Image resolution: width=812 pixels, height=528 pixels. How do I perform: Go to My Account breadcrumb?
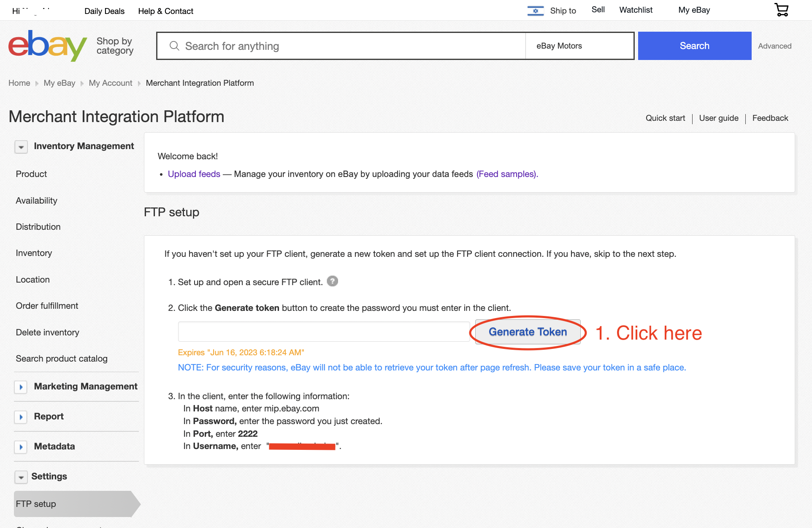(110, 83)
